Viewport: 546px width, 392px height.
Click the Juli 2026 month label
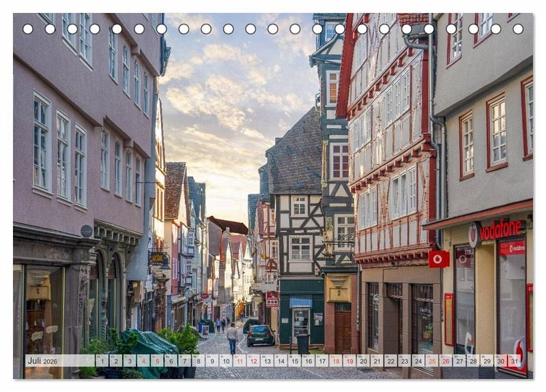click(x=42, y=361)
